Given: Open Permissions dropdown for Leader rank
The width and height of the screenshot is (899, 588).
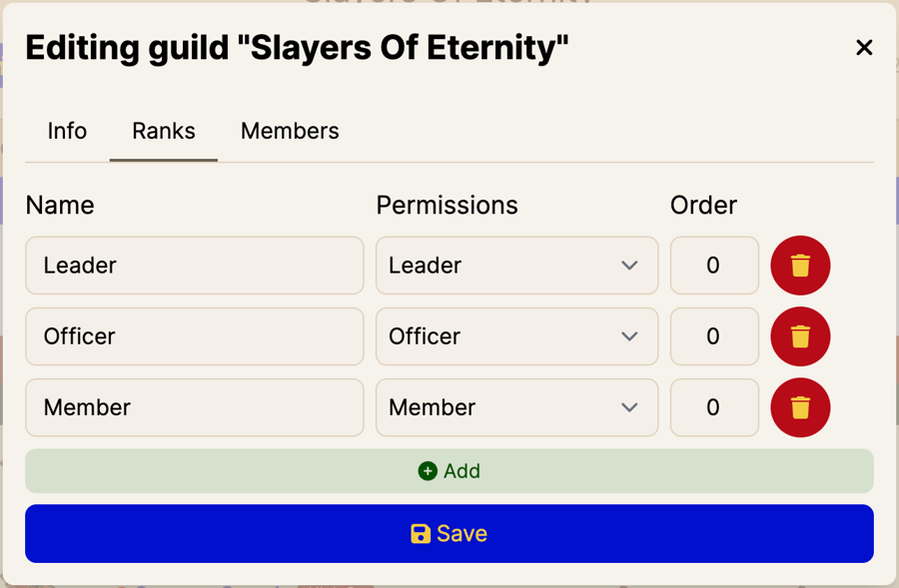Looking at the screenshot, I should pos(516,266).
